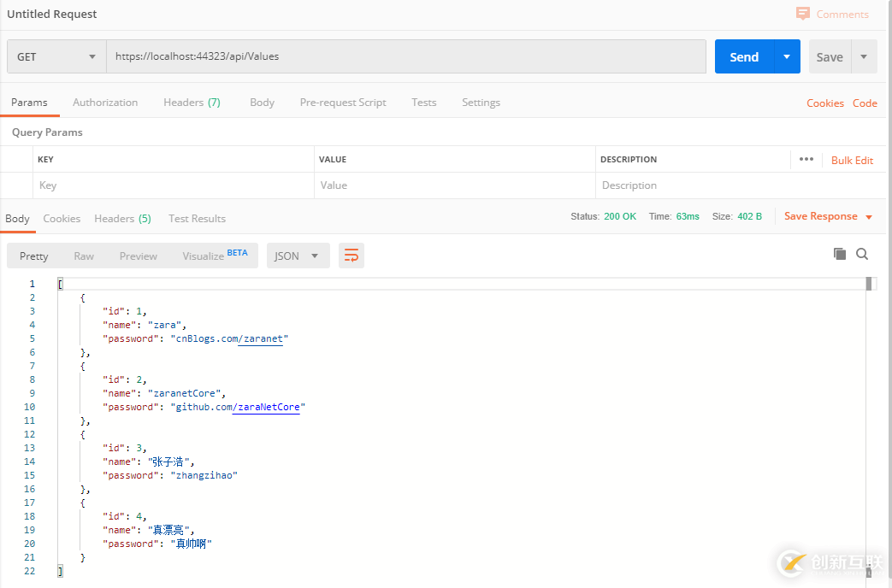Click the Description input cell
The image size is (892, 588).
click(x=740, y=185)
